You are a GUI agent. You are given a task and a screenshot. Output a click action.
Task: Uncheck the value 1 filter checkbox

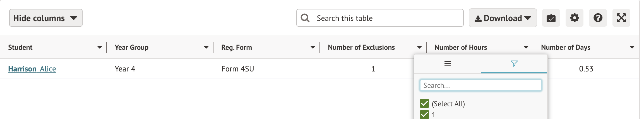tap(424, 115)
